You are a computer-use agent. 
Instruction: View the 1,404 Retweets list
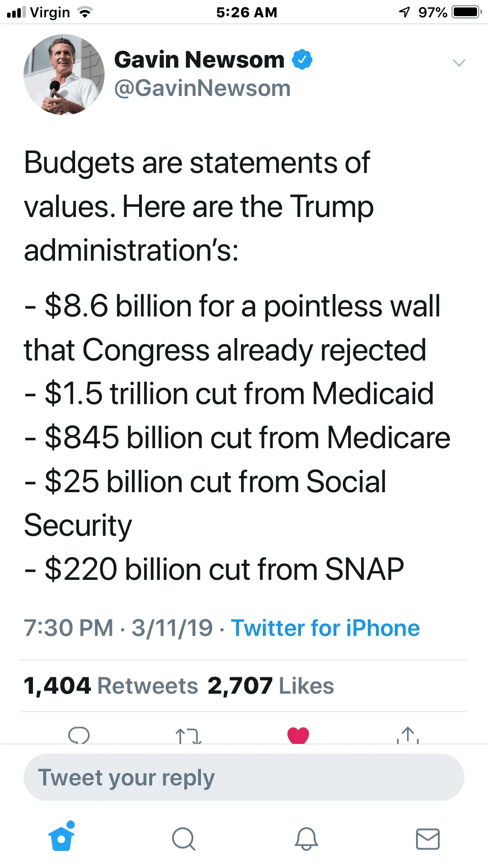pyautogui.click(x=111, y=686)
